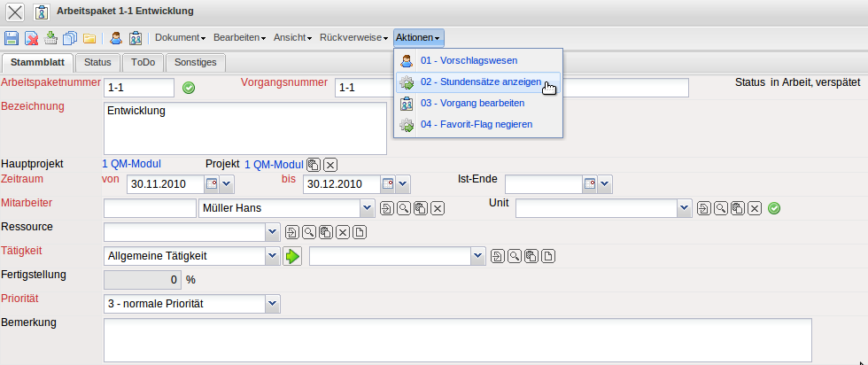Clear the Mitarbeiter field with its X icon
Image resolution: width=868 pixels, height=365 pixels.
438,208
